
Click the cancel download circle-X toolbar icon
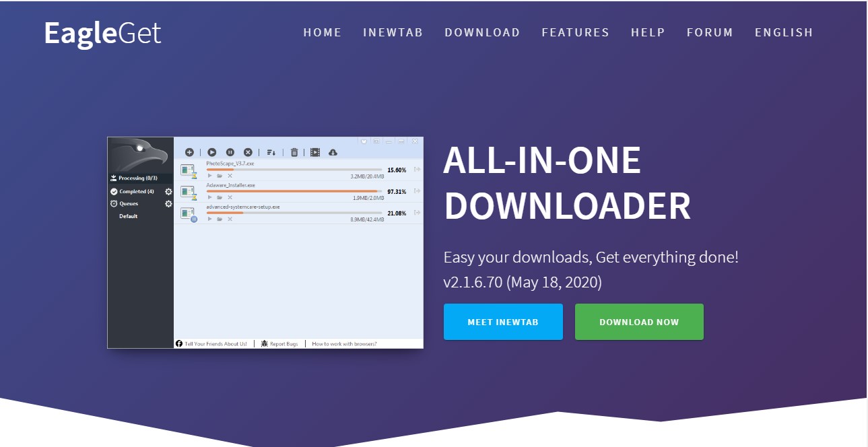click(248, 152)
